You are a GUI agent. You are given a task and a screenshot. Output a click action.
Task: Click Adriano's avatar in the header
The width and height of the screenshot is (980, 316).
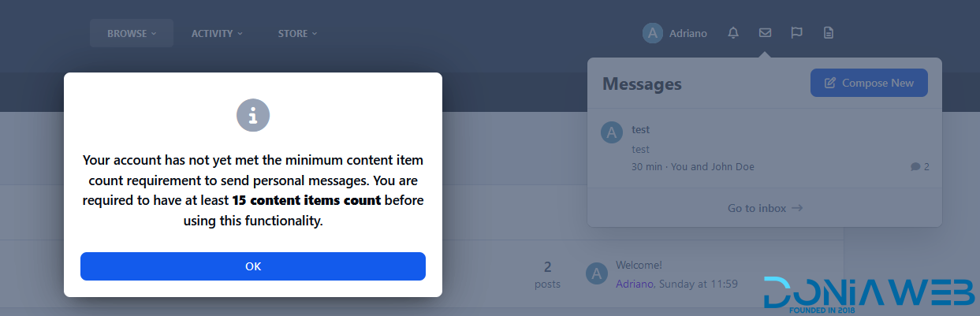(653, 33)
